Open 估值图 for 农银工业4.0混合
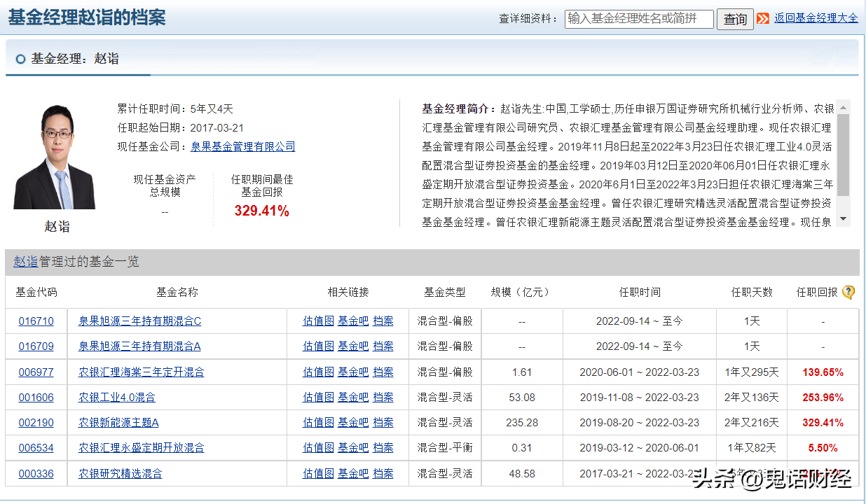 318,398
